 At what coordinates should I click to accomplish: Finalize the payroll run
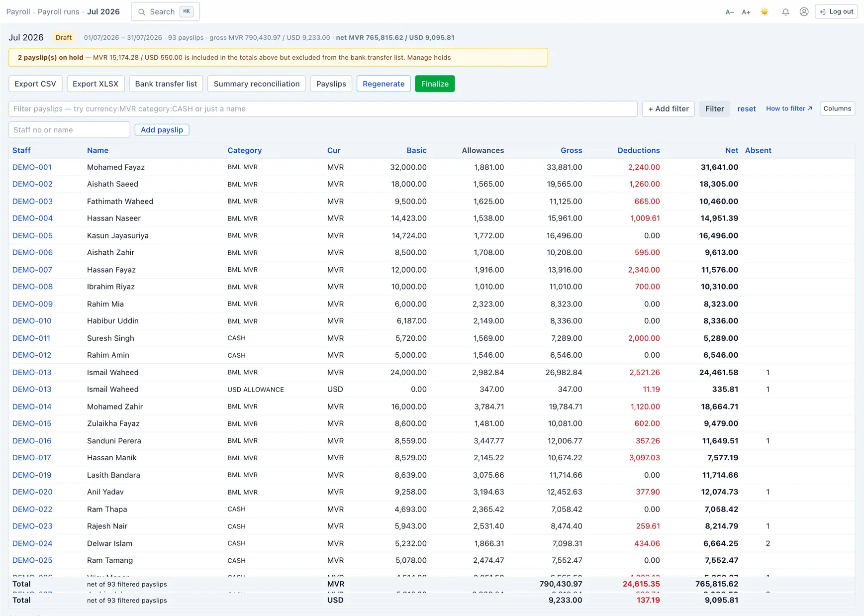tap(435, 84)
